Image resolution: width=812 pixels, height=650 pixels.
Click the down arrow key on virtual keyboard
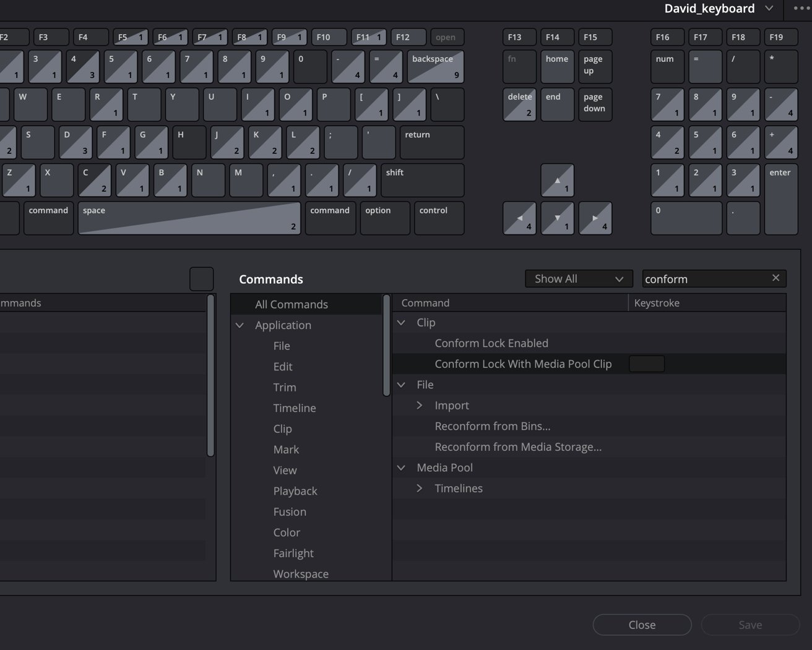pyautogui.click(x=557, y=218)
